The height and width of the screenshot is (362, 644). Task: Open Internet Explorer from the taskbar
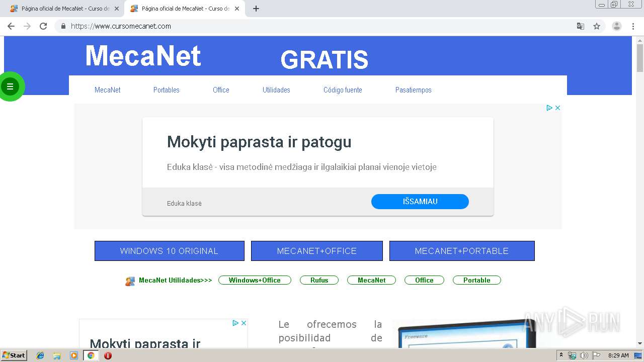[x=40, y=355]
